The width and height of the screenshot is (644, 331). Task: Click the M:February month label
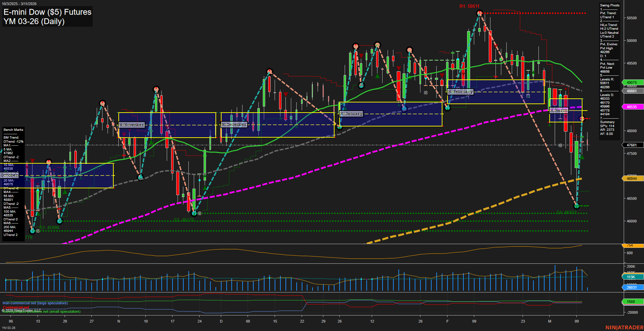pyautogui.click(x=460, y=91)
